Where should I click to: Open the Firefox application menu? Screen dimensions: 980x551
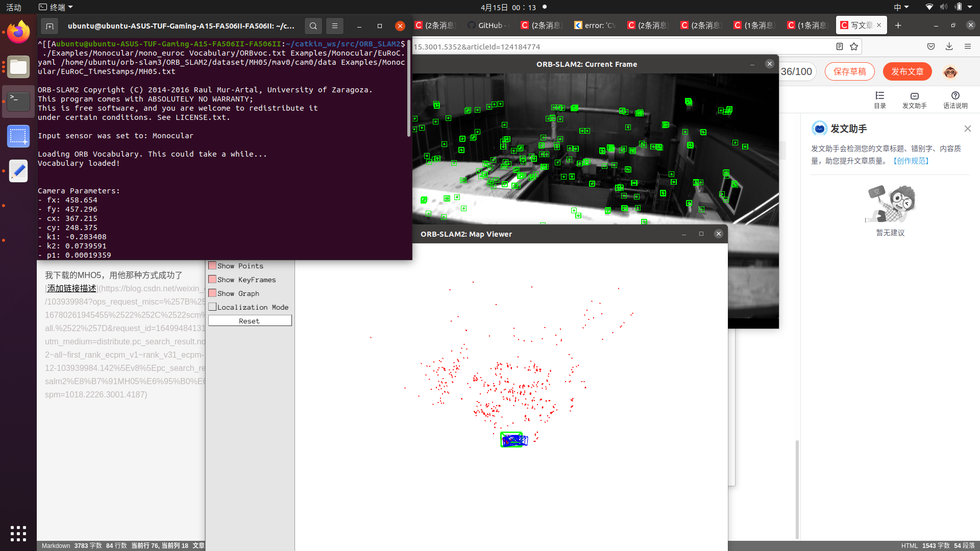click(968, 46)
